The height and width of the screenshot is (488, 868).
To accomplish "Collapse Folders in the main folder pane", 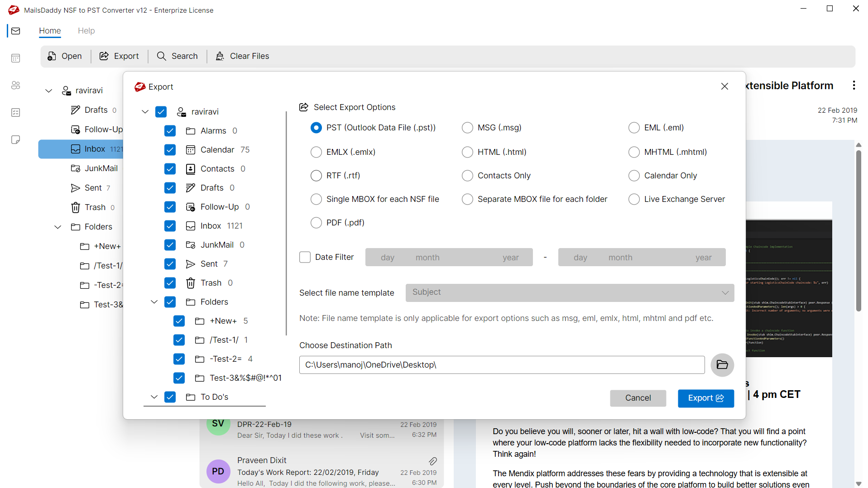I will pos(58,227).
